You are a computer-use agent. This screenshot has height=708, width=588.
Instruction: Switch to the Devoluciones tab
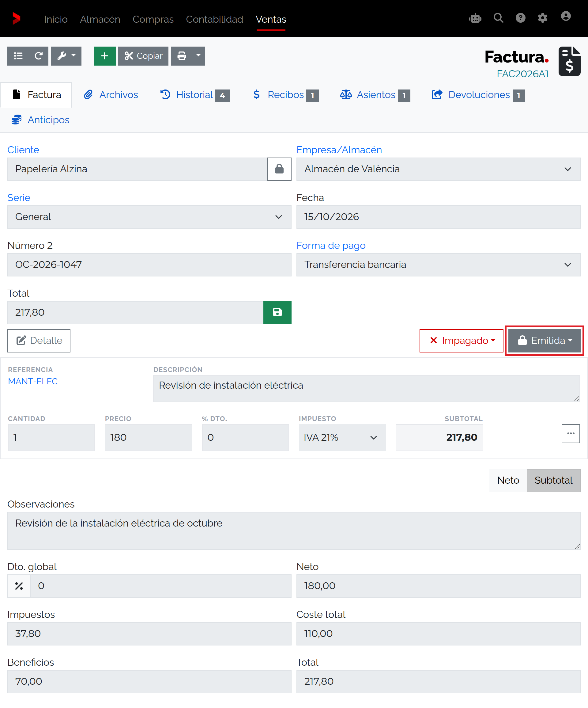click(x=478, y=95)
